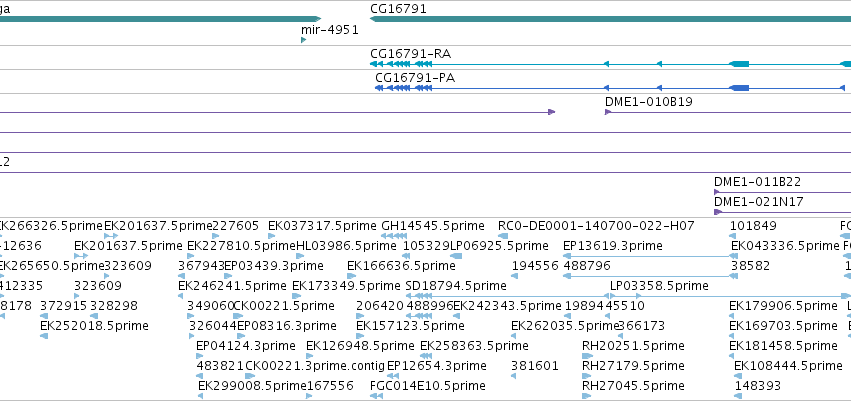851x401 pixels.
Task: Select the DME1-010B19 clone label
Action: click(x=649, y=102)
